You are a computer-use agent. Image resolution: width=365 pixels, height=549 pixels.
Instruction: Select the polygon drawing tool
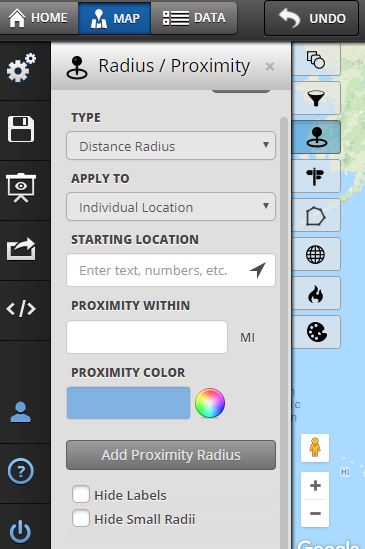click(x=316, y=215)
